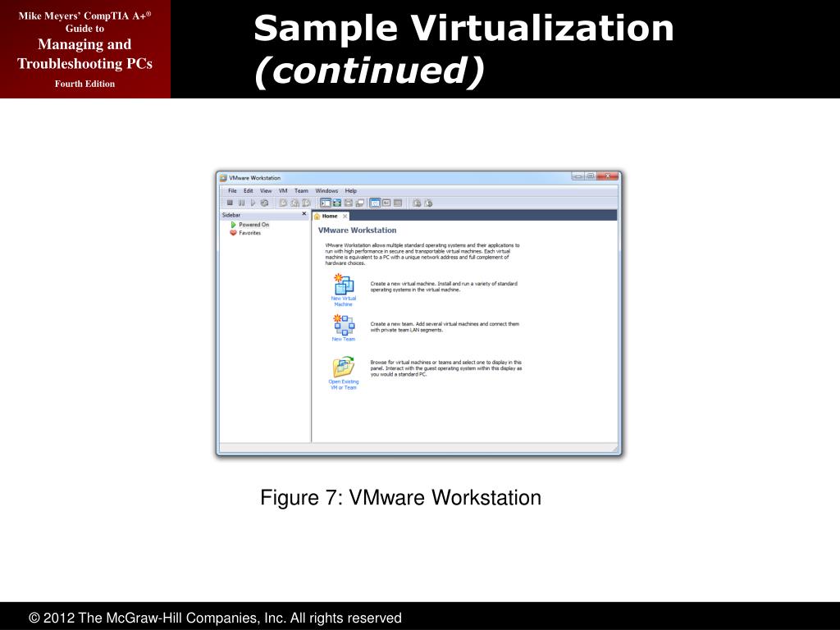The width and height of the screenshot is (840, 630).
Task: Click the first capture toolbar icon near the toolbar's end
Action: click(417, 203)
